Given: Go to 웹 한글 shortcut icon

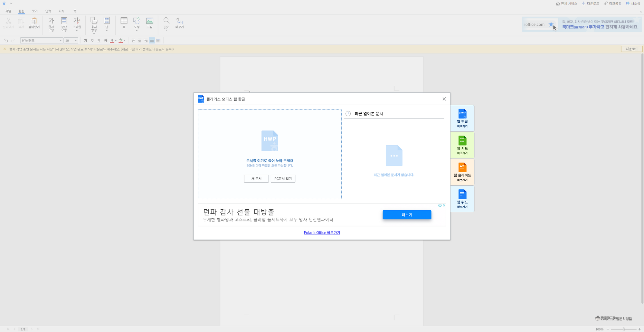Looking at the screenshot, I should click(x=462, y=113).
